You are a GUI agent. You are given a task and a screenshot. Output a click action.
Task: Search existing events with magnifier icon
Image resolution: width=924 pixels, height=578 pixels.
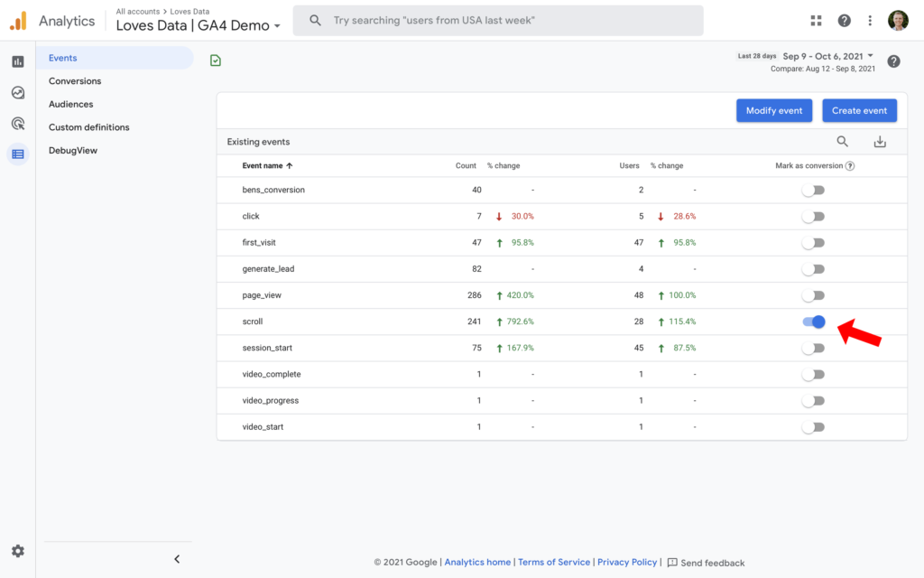[843, 142]
